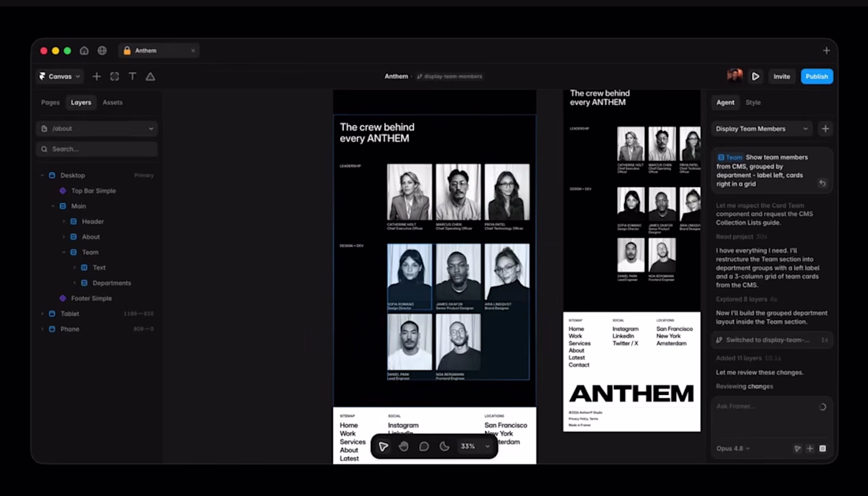
Task: Open the Opus 4.8 model dropdown
Action: click(x=733, y=449)
